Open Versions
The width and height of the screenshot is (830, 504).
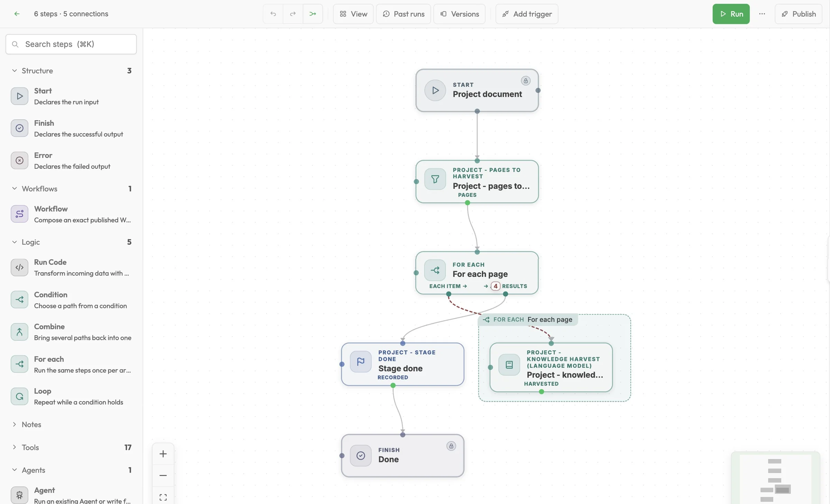point(459,14)
